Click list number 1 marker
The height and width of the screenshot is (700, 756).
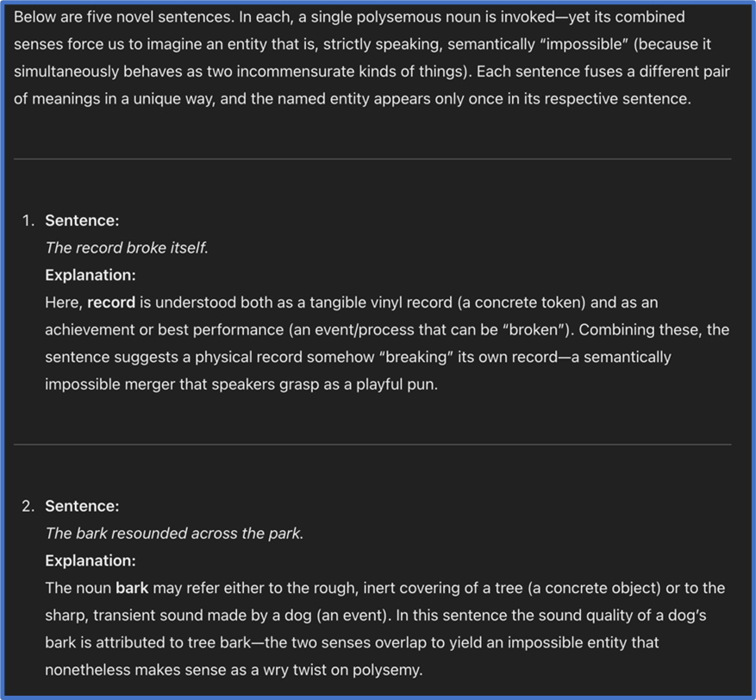28,221
